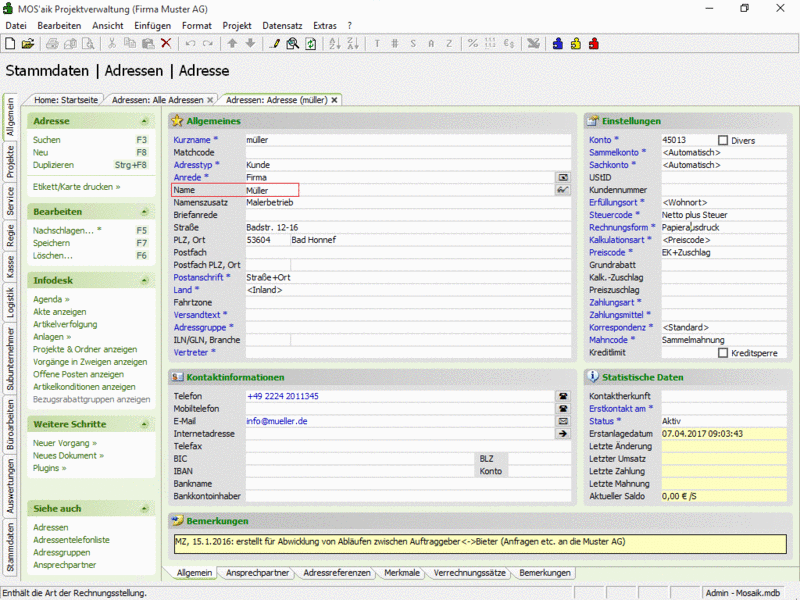
Task: Click the yellow Bemerkungen notes text box
Action: tap(480, 543)
